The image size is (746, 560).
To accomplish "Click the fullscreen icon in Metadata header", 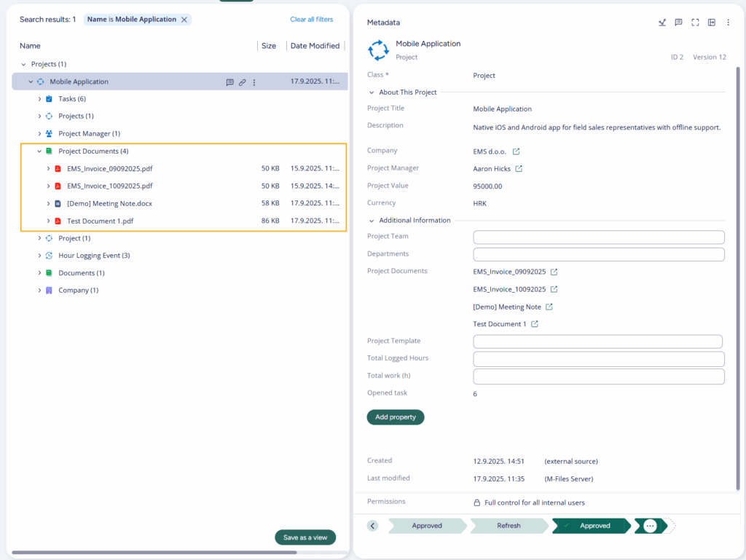I will (695, 23).
